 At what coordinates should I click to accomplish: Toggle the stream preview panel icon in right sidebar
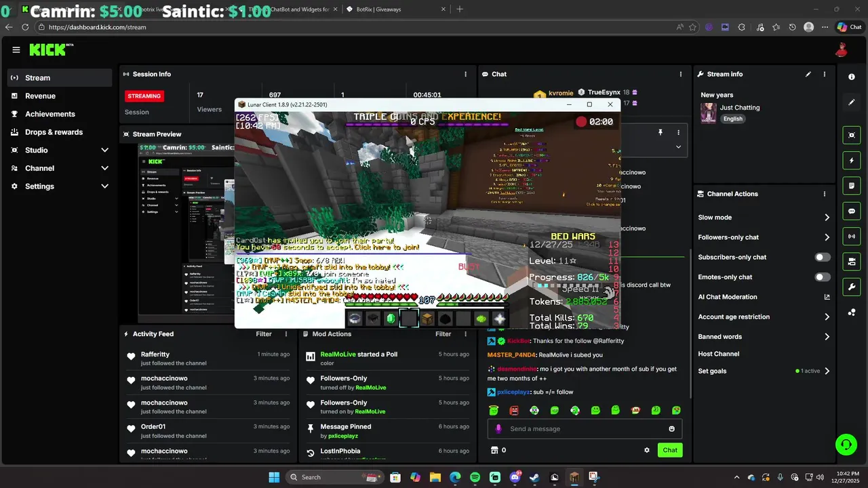pos(852,135)
